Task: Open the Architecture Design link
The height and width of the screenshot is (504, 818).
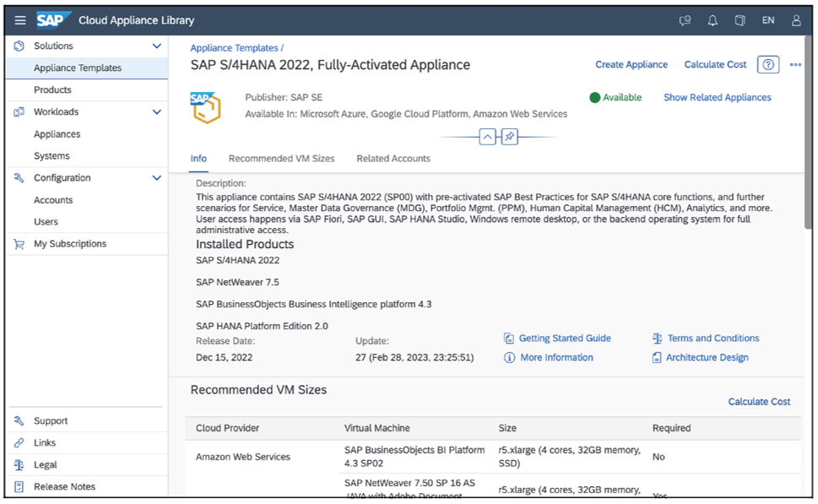Action: click(x=707, y=357)
